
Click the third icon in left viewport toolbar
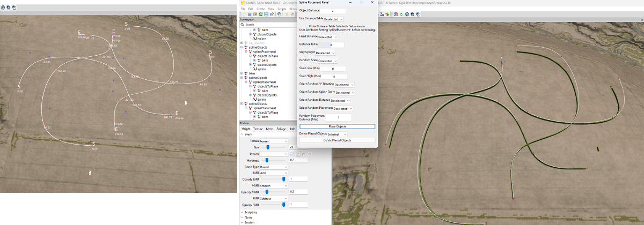14,8
